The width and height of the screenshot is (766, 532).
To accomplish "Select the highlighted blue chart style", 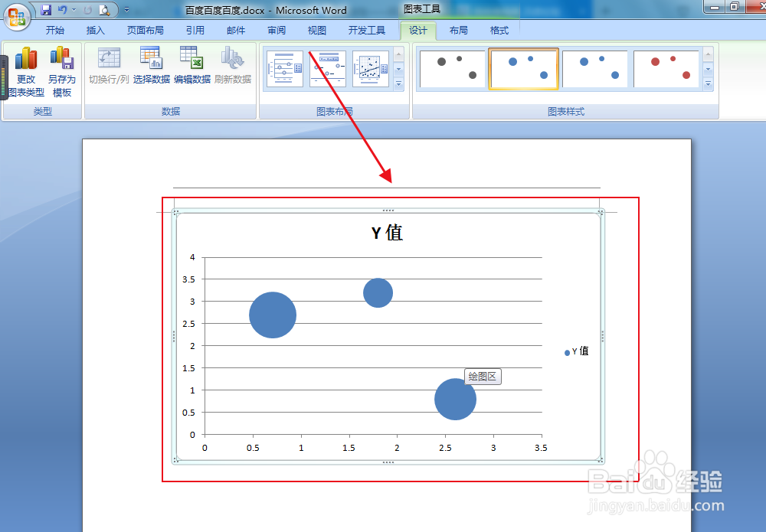I will point(523,69).
